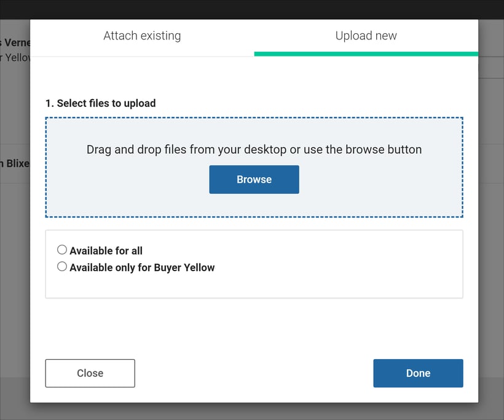This screenshot has width=504, height=420.
Task: Select the Upload new tab
Action: pyautogui.click(x=366, y=36)
